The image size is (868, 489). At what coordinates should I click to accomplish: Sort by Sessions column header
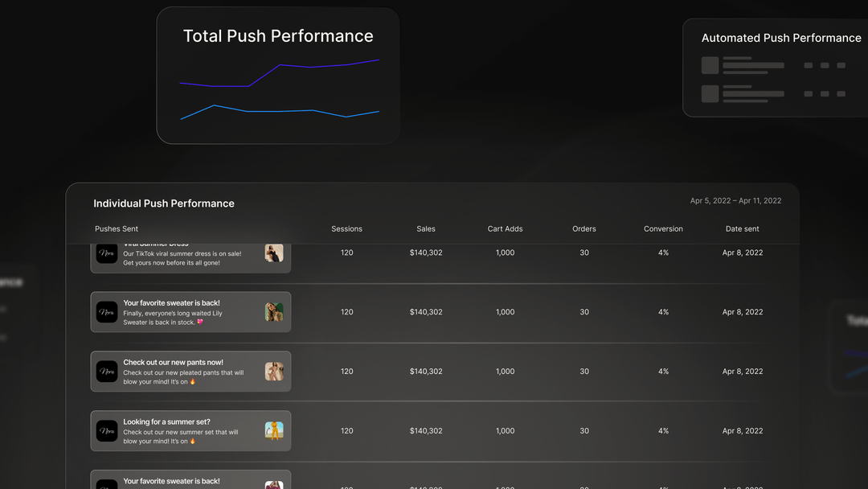point(346,228)
